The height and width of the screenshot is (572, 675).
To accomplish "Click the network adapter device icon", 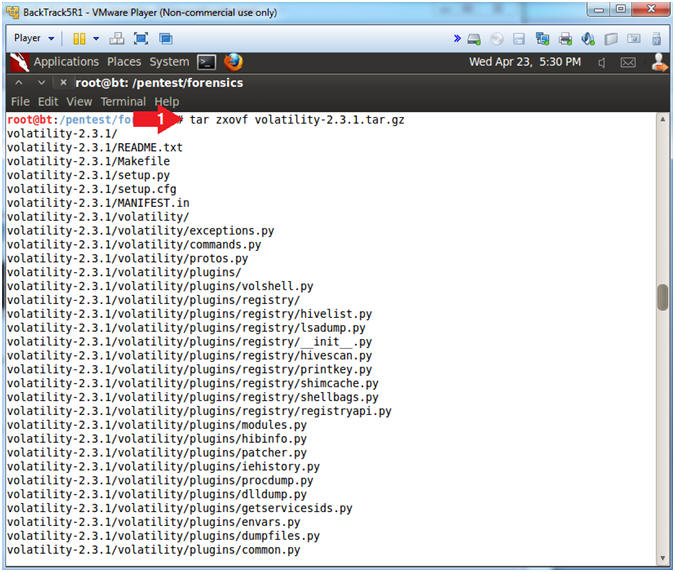I will click(542, 39).
